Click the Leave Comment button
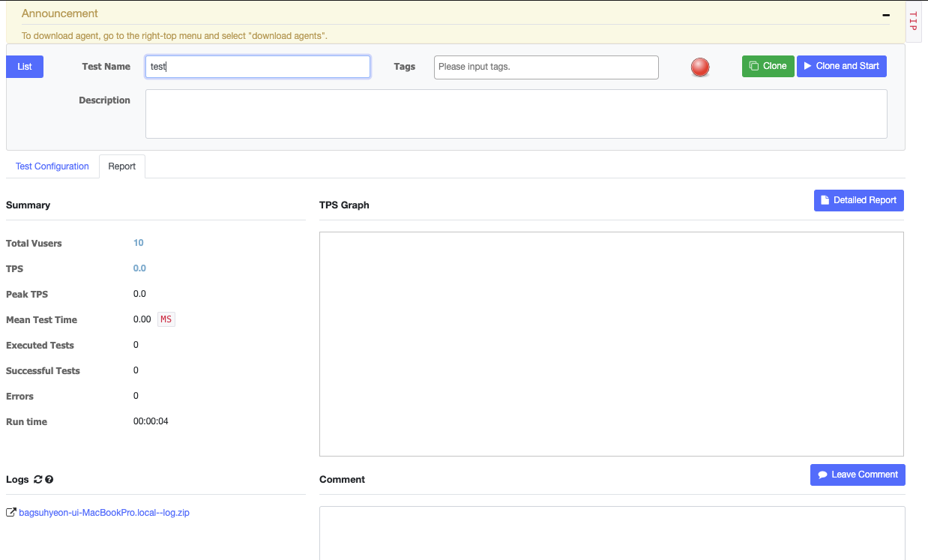928x560 pixels. tap(858, 475)
